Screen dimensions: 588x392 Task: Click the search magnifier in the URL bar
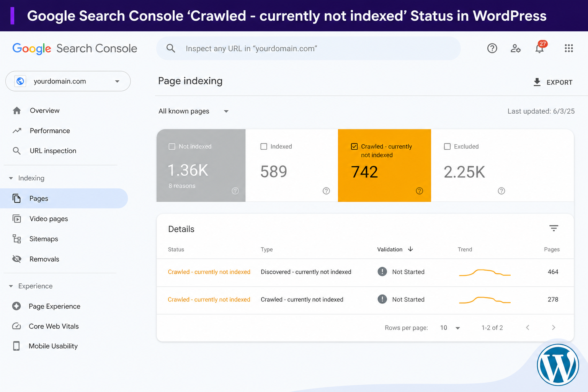pos(171,48)
